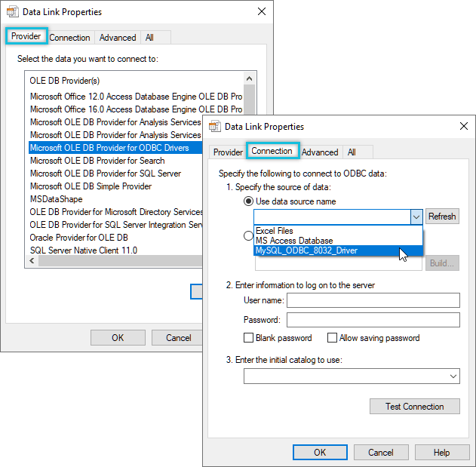
Task: Confirm with OK in front dialog
Action: pos(320,453)
